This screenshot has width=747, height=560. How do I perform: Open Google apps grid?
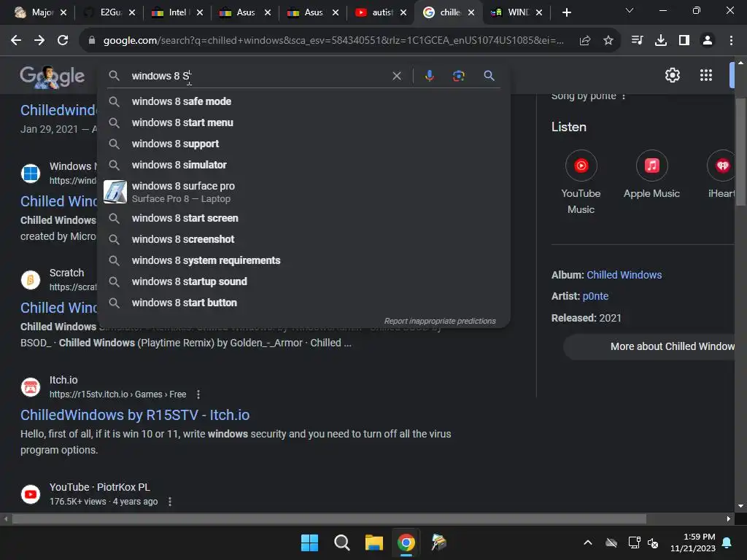pyautogui.click(x=706, y=75)
